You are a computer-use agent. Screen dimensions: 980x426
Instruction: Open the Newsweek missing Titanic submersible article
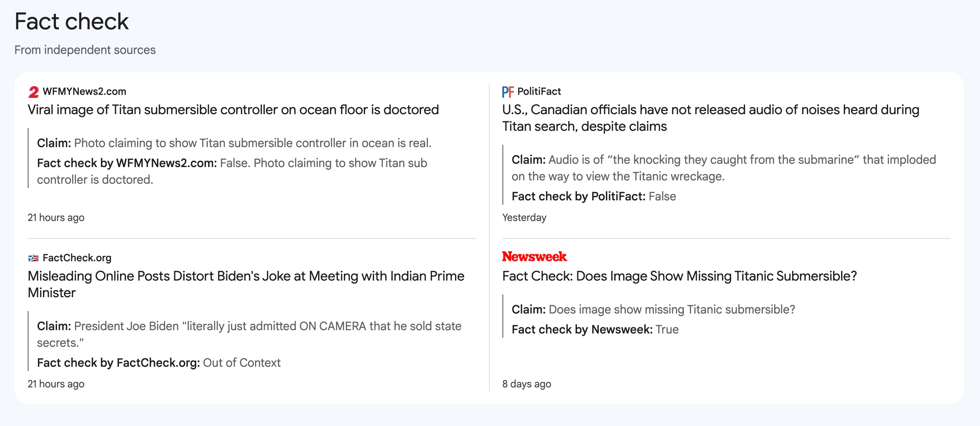(x=680, y=276)
